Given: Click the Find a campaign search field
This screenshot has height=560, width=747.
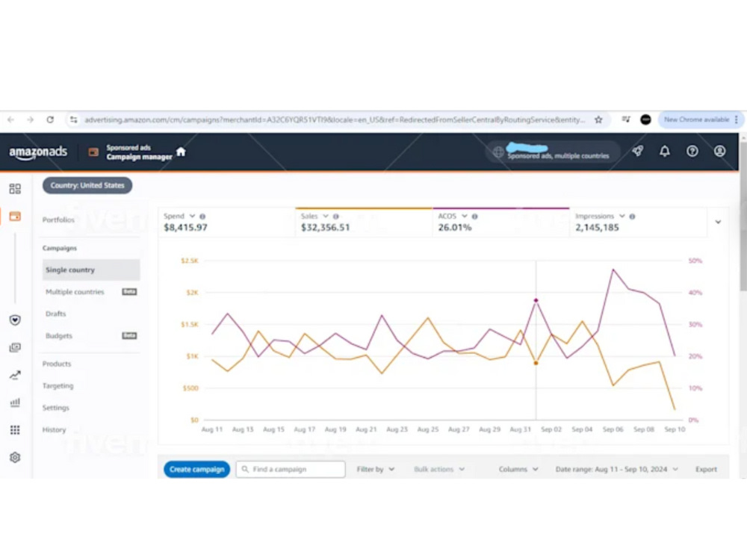Looking at the screenshot, I should click(x=291, y=469).
